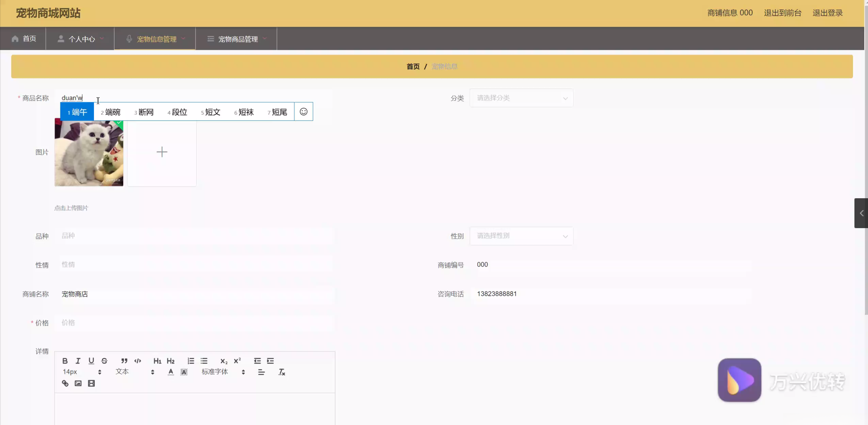Open the 宠物商品管理 menu
This screenshot has width=868, height=425.
coord(237,39)
